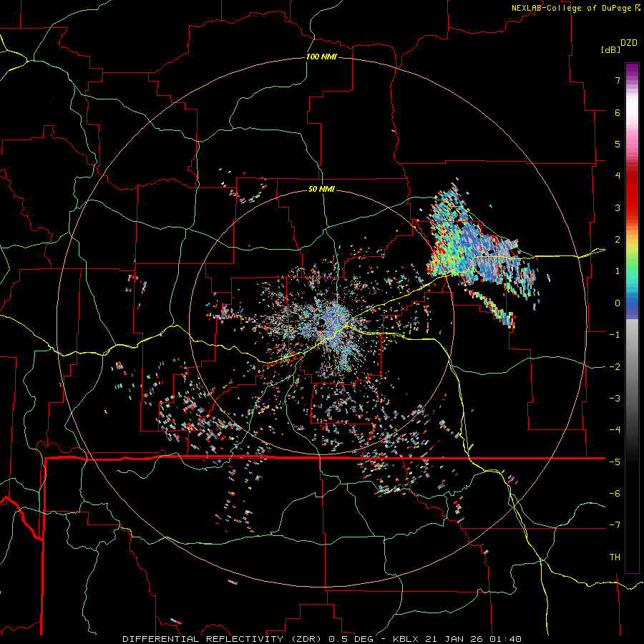
Task: Select the -4 value on the color scale
Action: click(615, 430)
